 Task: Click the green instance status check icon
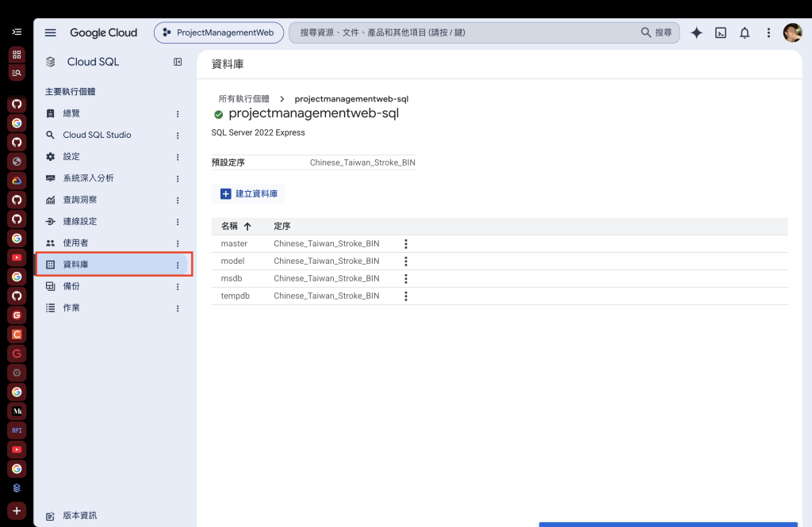point(219,114)
